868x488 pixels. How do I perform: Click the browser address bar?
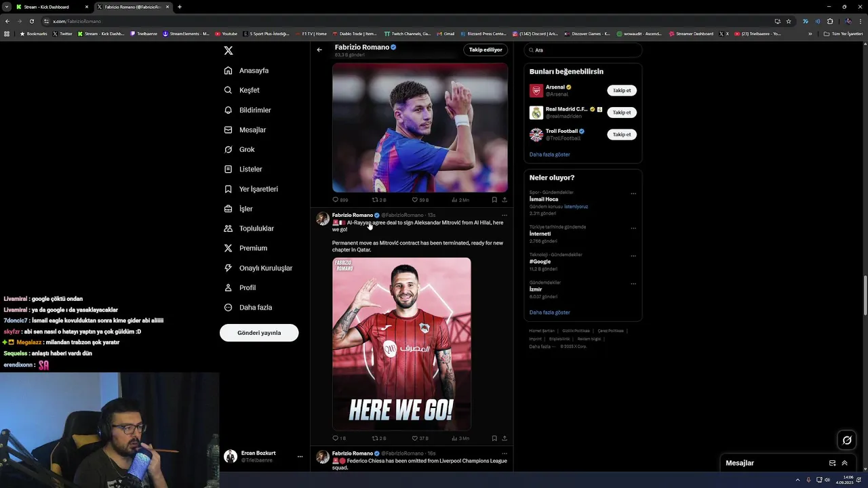point(407,21)
